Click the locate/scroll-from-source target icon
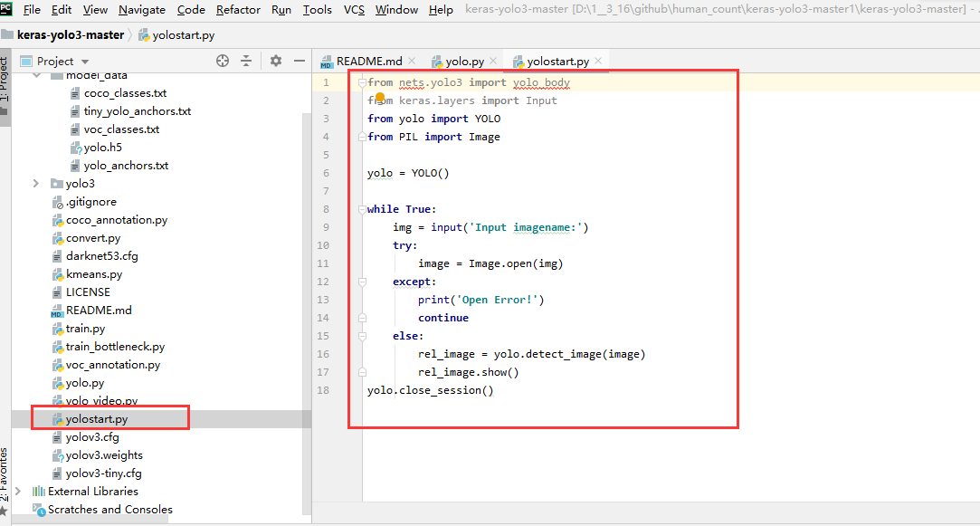Viewport: 980px width, 526px height. (x=223, y=61)
